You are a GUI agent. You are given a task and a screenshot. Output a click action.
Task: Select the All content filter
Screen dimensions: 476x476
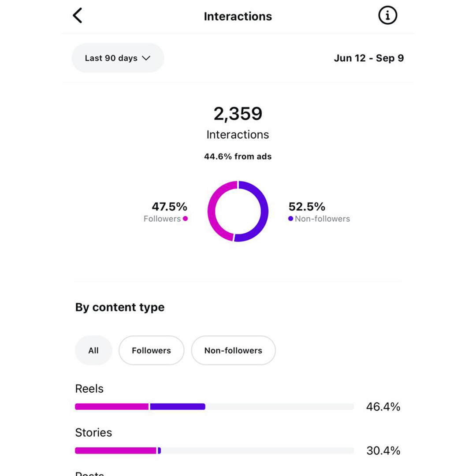[x=93, y=350]
